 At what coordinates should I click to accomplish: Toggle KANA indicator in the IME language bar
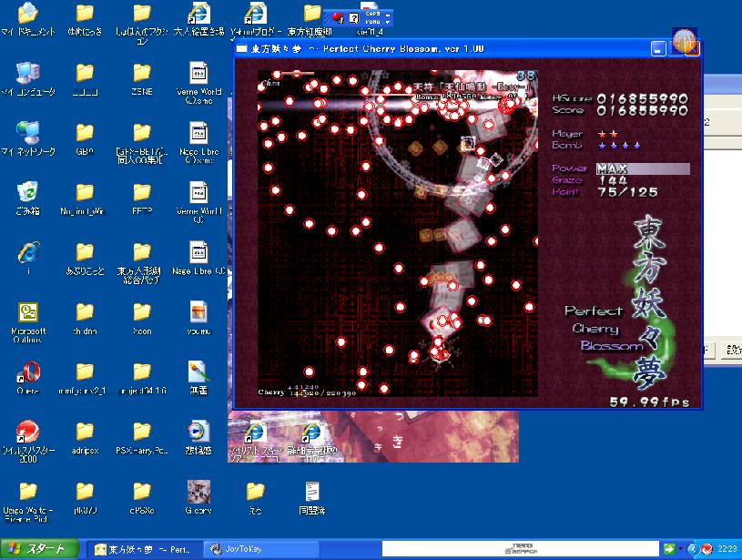(372, 21)
